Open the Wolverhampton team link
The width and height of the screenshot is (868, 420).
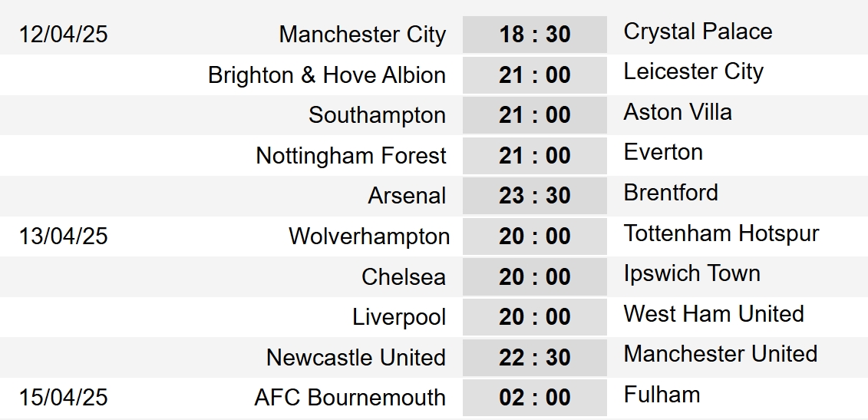pyautogui.click(x=369, y=236)
